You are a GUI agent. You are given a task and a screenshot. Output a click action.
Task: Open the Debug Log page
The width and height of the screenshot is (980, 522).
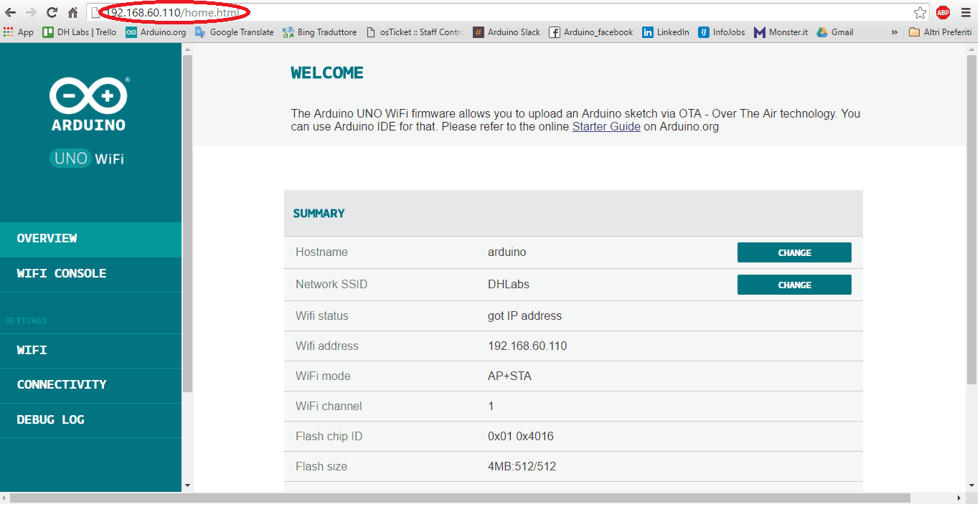50,420
